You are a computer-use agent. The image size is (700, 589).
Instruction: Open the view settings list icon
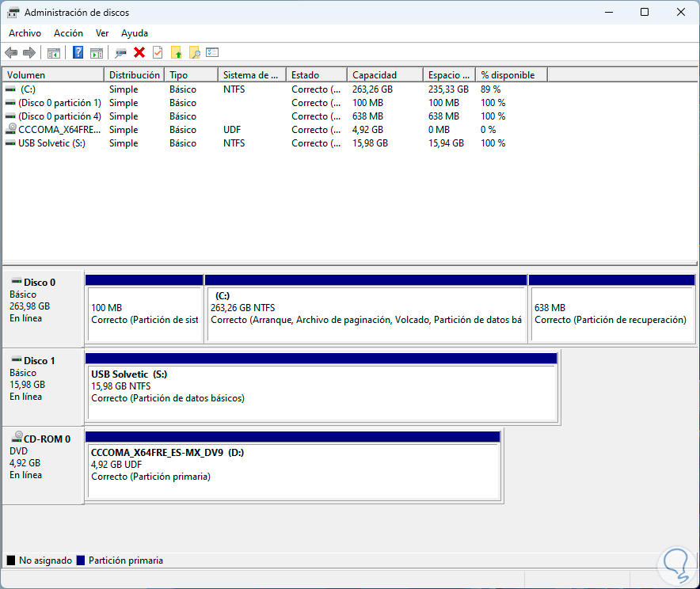coord(212,52)
